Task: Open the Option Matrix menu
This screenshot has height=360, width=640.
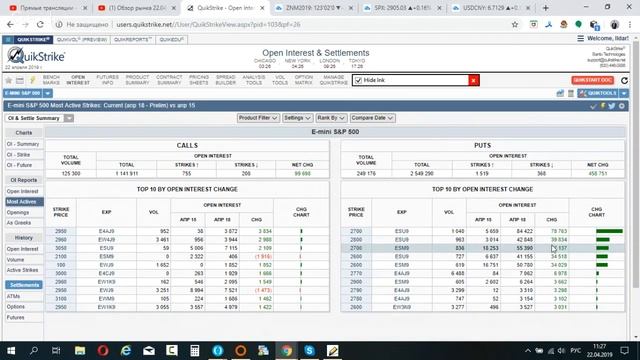Action: pyautogui.click(x=304, y=80)
